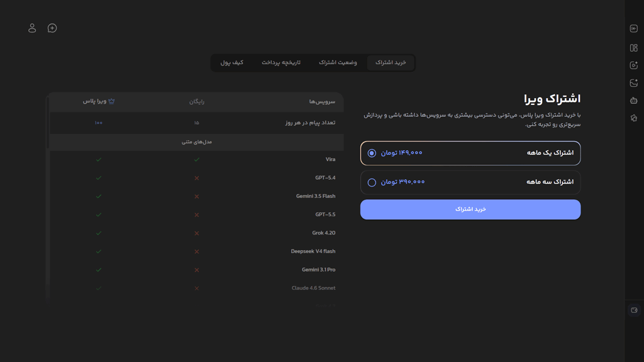
Task: Click the Vira model name
Action: coord(331,159)
